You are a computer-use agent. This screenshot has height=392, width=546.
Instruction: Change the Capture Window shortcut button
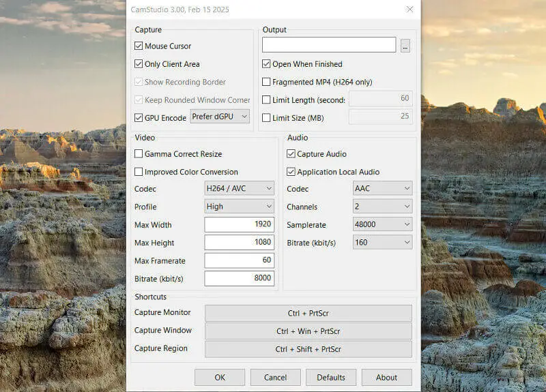pos(308,331)
